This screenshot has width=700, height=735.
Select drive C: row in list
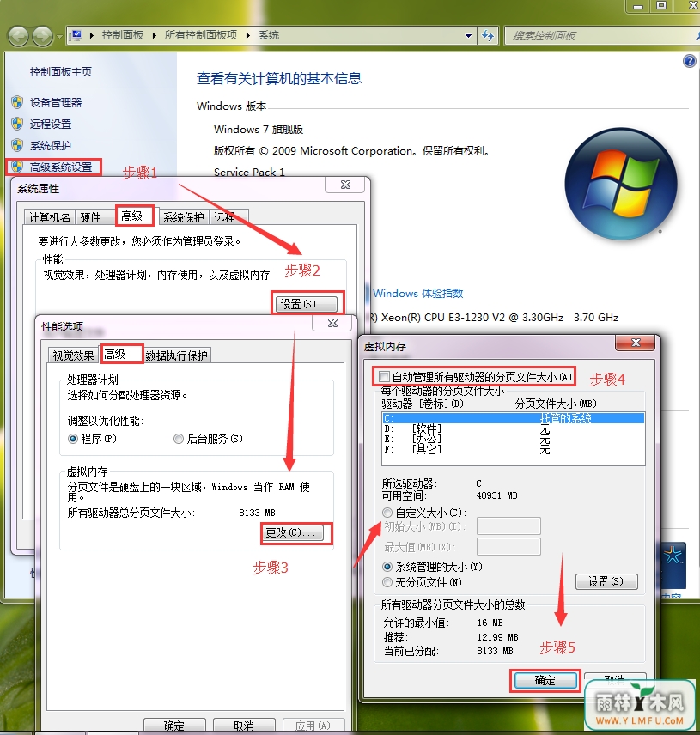tap(514, 418)
